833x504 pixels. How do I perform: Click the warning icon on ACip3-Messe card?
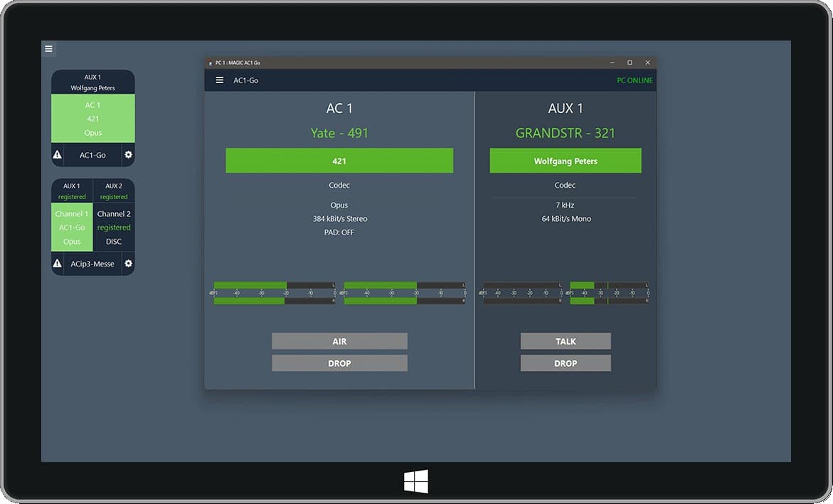pos(58,264)
